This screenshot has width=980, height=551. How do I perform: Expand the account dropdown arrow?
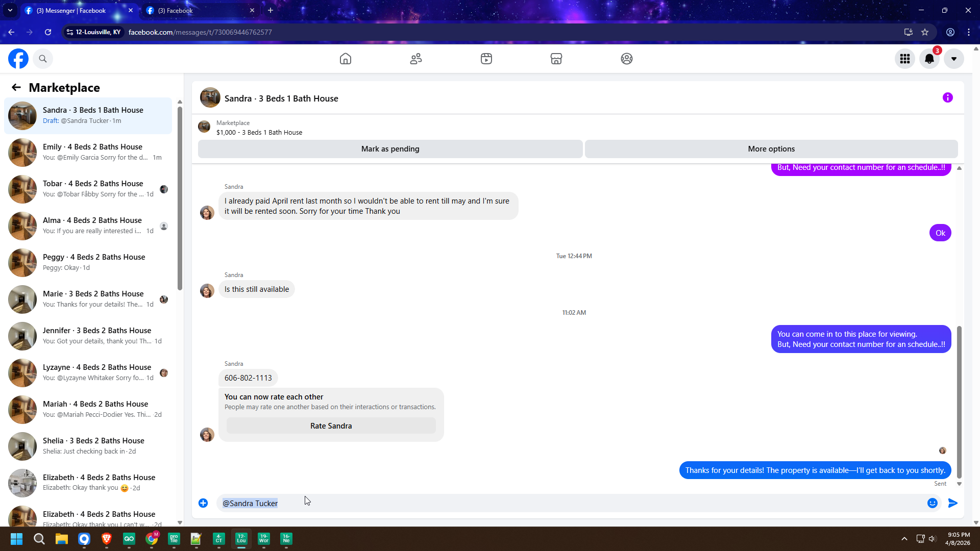[953, 59]
